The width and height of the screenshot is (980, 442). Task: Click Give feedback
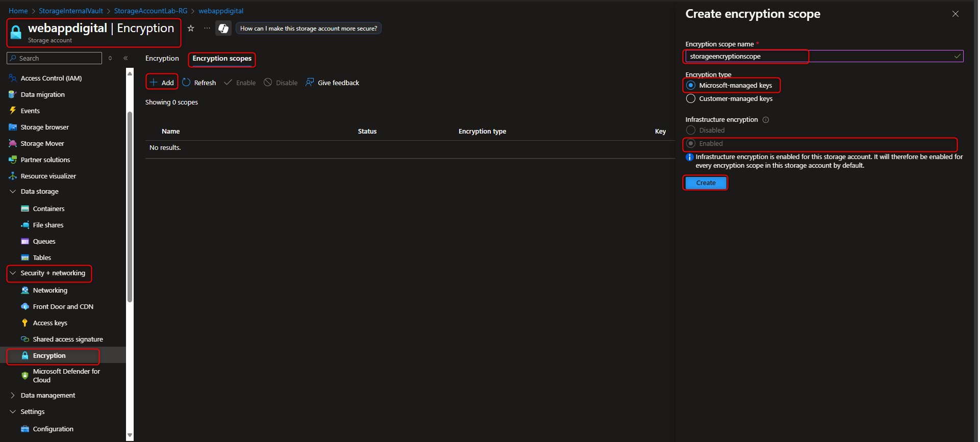click(332, 83)
